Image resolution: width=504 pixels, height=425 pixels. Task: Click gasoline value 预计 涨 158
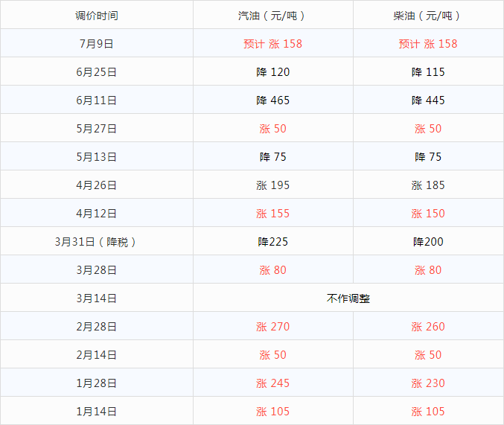tap(272, 44)
